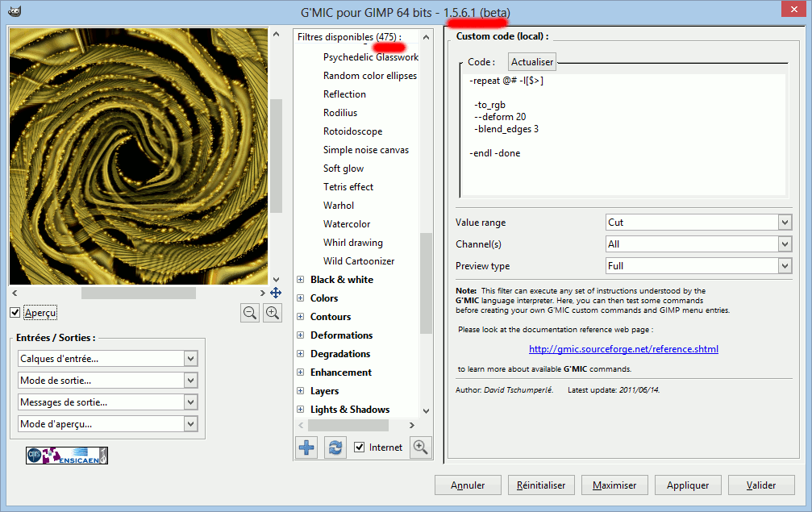Image resolution: width=812 pixels, height=512 pixels.
Task: Select the Wild Cartoonizer filter
Action: click(359, 261)
